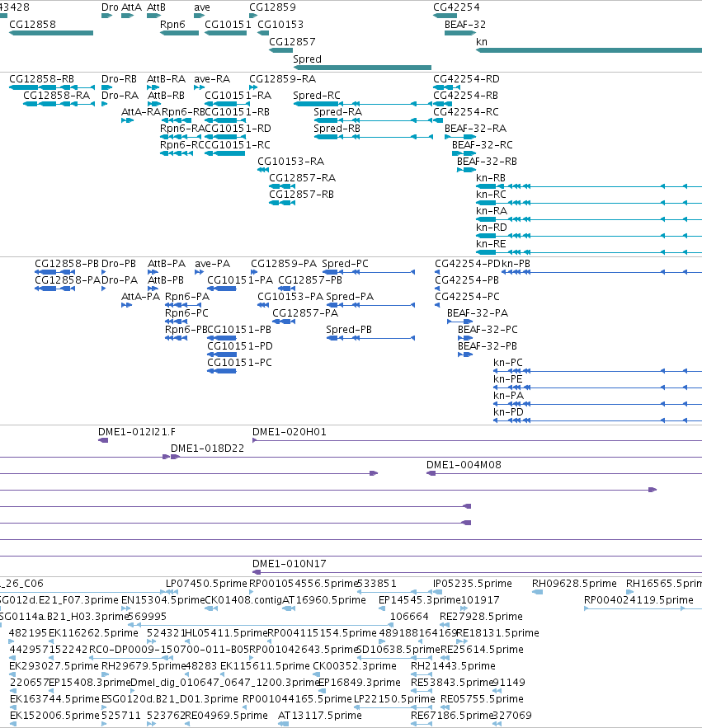Select protein Spred-PC

tap(369, 272)
